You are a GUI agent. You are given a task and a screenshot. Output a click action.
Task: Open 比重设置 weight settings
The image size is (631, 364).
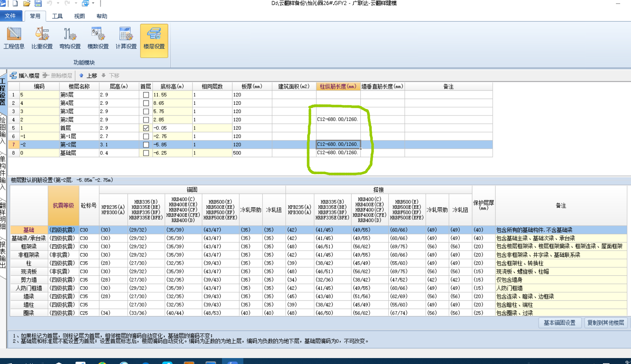[x=42, y=38]
